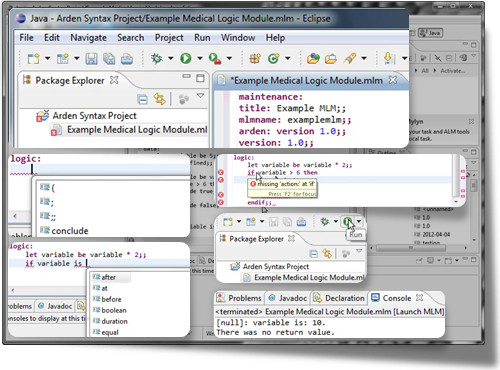This screenshot has height=370, width=500.
Task: Close the top Package Explorer tab
Action: (114, 80)
